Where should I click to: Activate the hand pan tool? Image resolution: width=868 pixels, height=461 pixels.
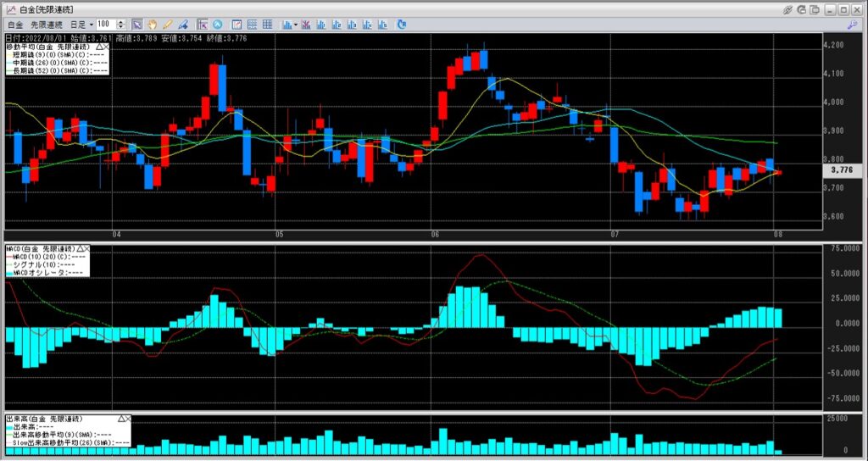click(152, 25)
